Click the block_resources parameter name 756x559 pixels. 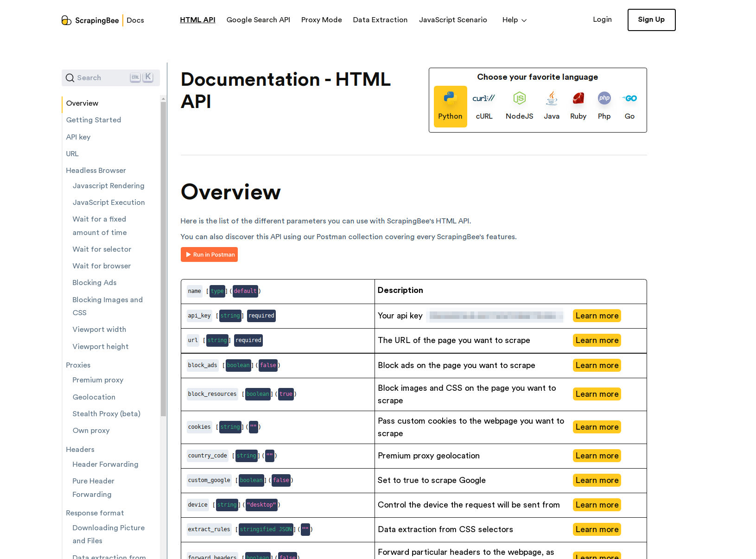pos(212,394)
